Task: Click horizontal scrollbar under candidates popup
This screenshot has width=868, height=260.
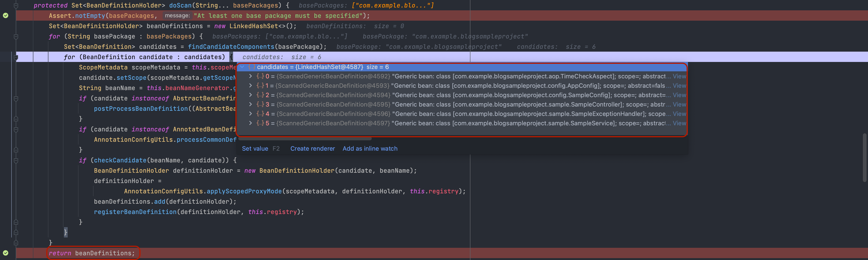Action: [x=305, y=138]
